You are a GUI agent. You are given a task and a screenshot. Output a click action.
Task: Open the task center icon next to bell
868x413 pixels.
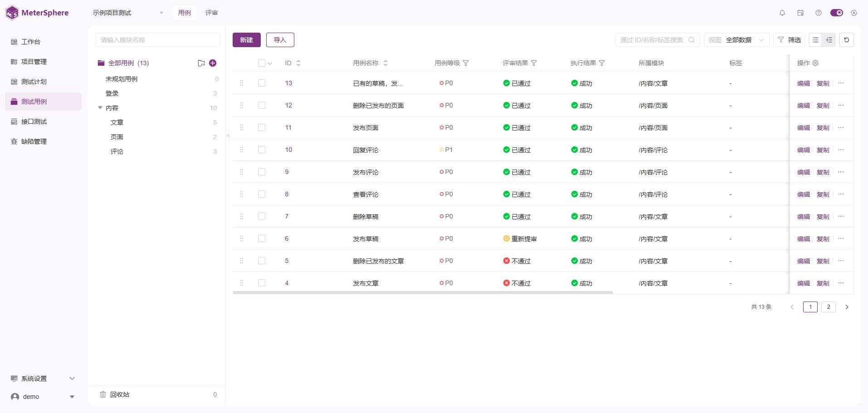(x=800, y=13)
